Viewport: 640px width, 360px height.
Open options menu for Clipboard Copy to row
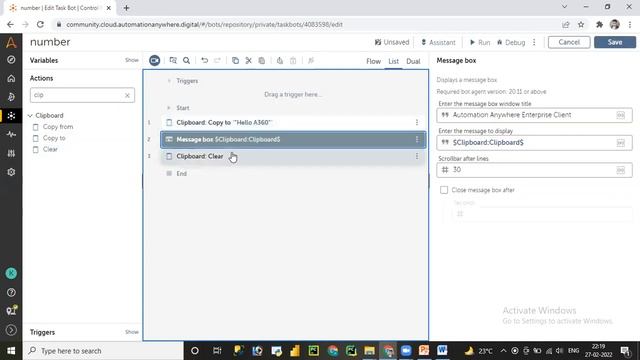click(x=417, y=122)
